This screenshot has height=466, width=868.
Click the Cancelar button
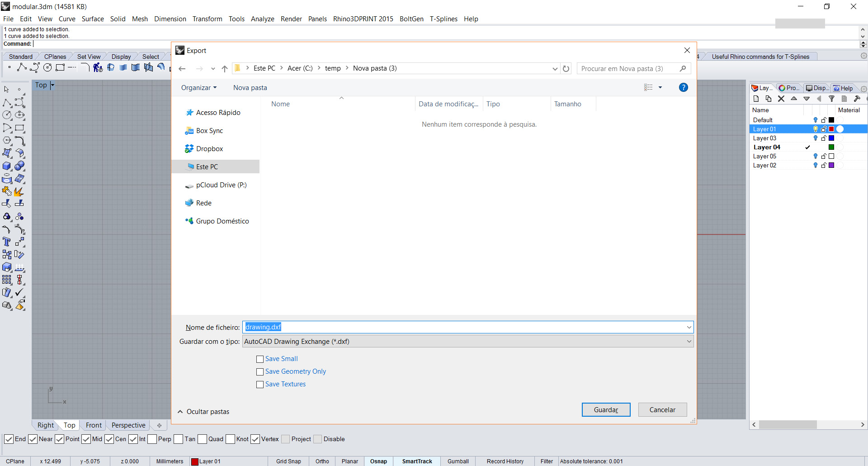point(662,410)
